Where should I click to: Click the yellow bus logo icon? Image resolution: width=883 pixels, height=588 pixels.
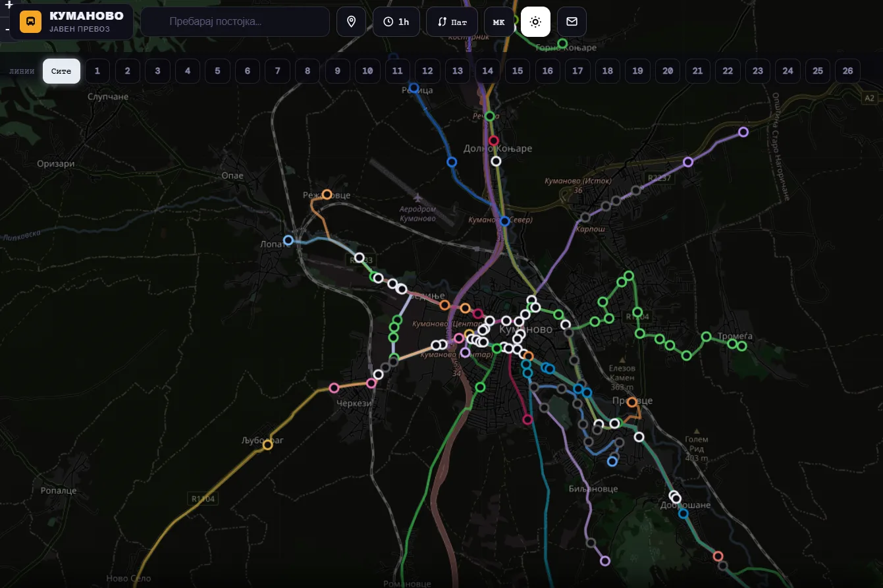click(x=30, y=22)
